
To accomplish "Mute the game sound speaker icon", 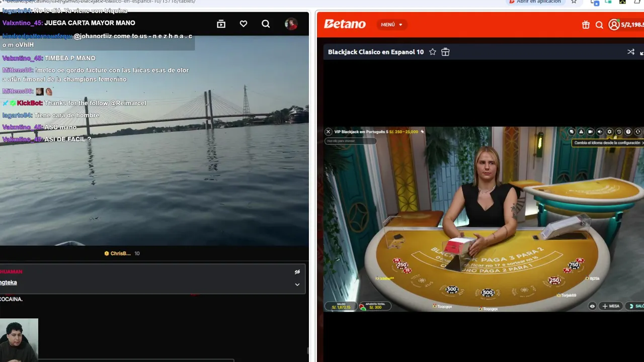I will [600, 132].
